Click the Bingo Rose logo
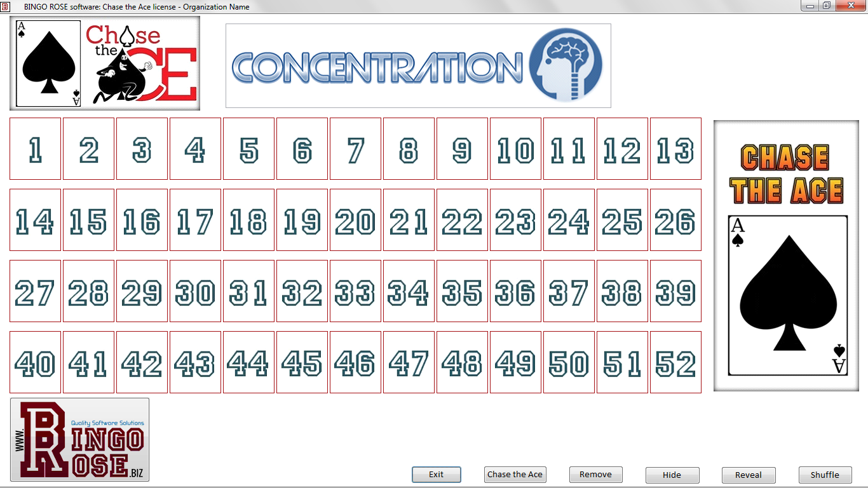Image resolution: width=868 pixels, height=488 pixels. pyautogui.click(x=79, y=440)
